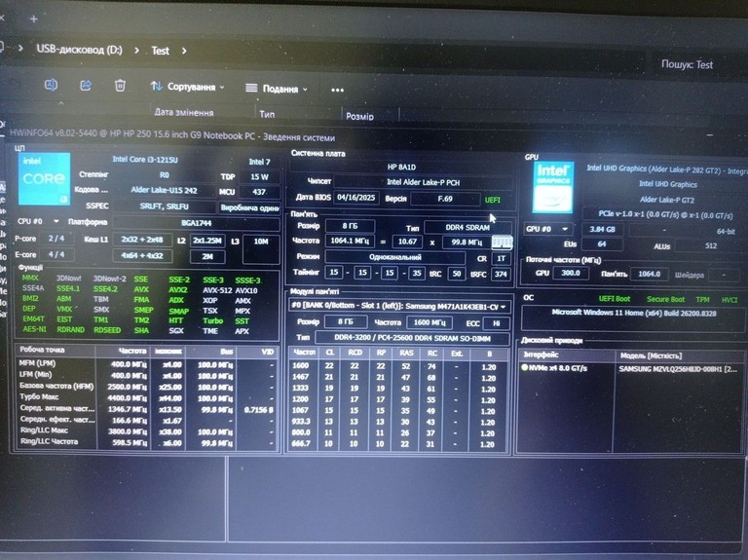Open the memory module slot dropdown
Image resolution: width=748 pixels, height=560 pixels.
(x=398, y=306)
